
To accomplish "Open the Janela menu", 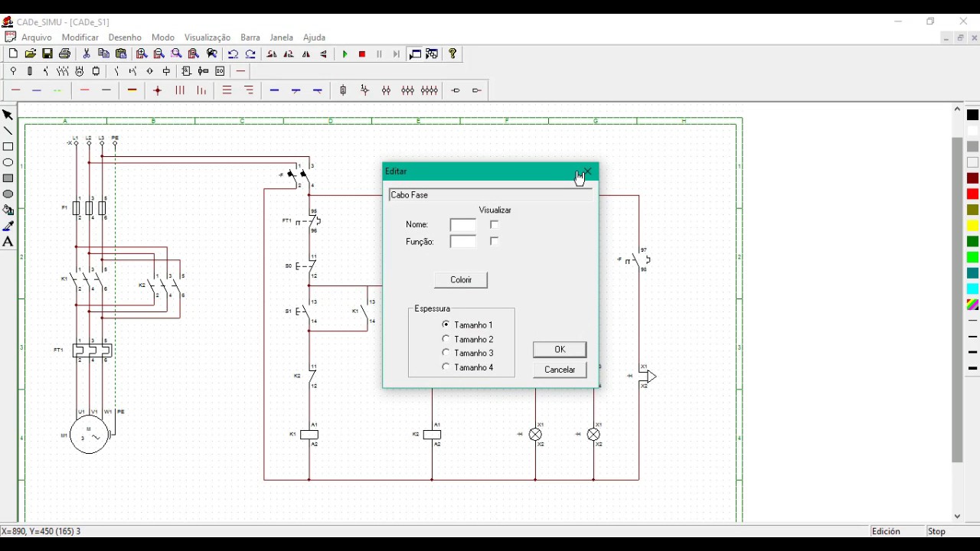I will click(282, 37).
